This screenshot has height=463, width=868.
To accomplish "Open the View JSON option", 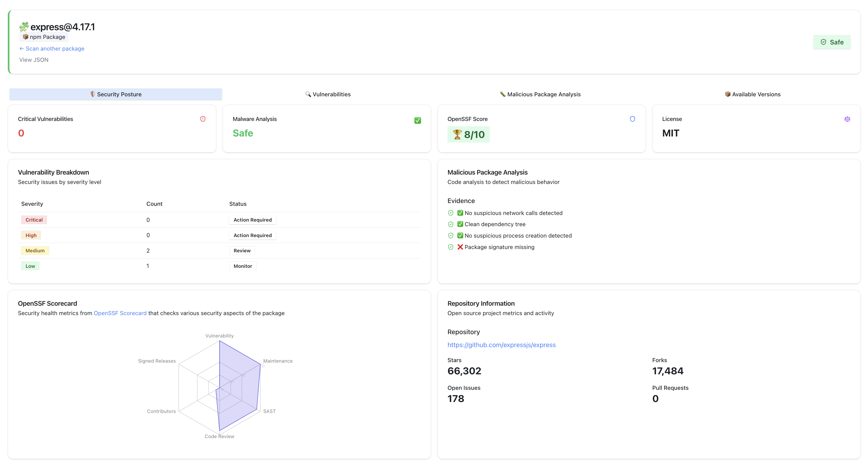I will 34,60.
